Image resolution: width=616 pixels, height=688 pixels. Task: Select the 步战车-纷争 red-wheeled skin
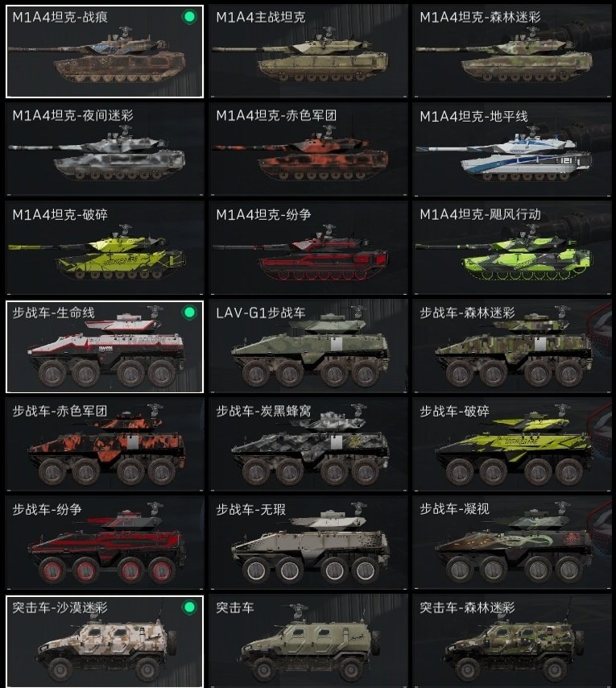(x=105, y=543)
